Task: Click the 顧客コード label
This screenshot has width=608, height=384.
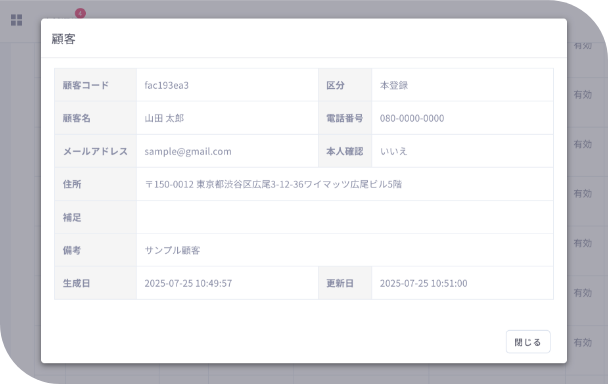Action: pyautogui.click(x=86, y=85)
